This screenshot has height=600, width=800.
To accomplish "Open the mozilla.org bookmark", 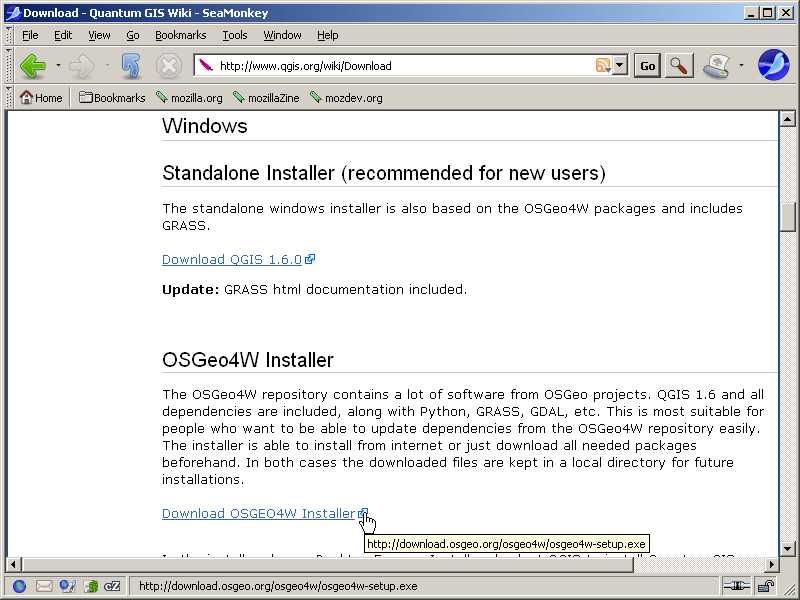I will (189, 97).
